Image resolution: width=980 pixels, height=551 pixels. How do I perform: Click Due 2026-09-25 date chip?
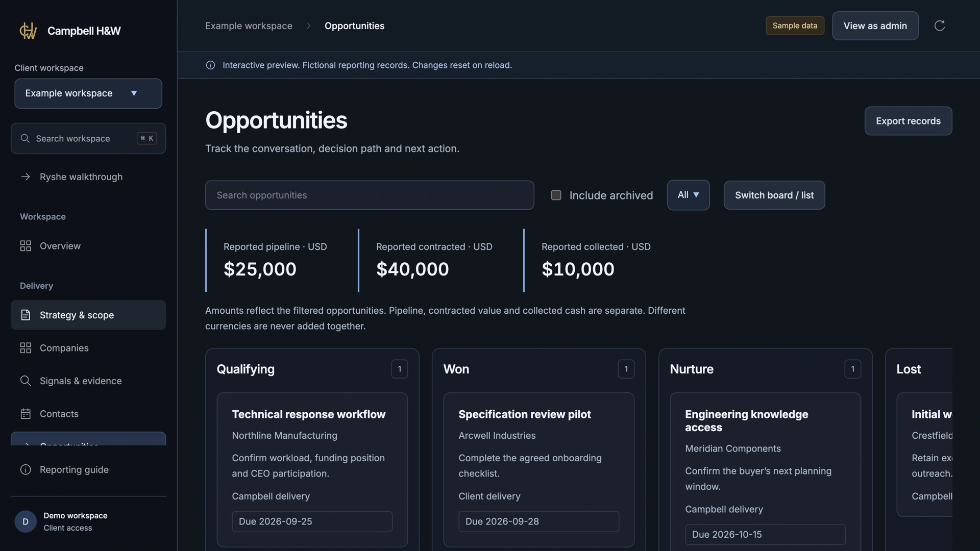click(312, 521)
